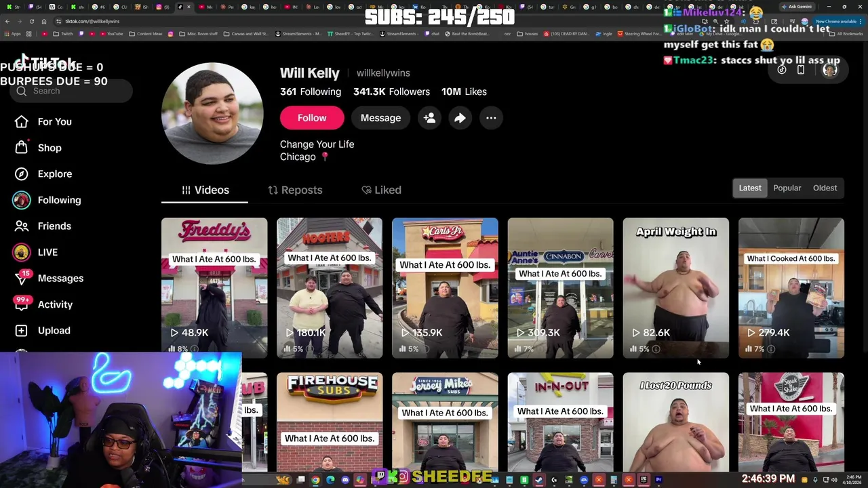Open Microsoft Edge from the taskbar
The height and width of the screenshot is (488, 868).
pyautogui.click(x=330, y=480)
